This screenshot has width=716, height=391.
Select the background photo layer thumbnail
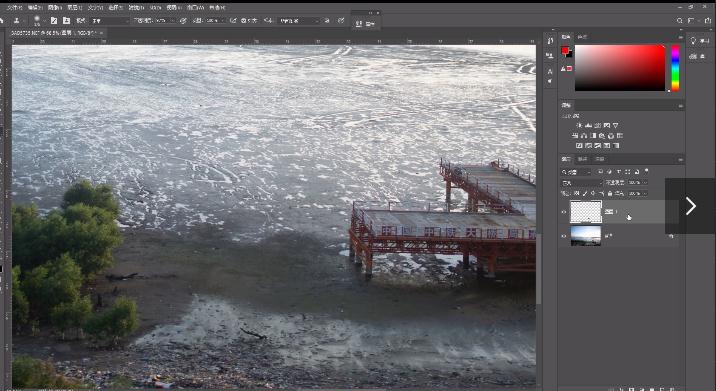(x=586, y=236)
